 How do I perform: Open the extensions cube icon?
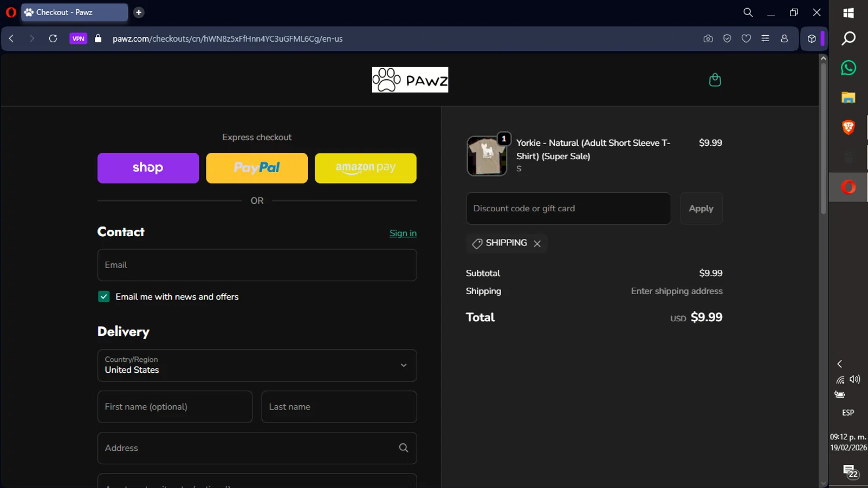(812, 39)
